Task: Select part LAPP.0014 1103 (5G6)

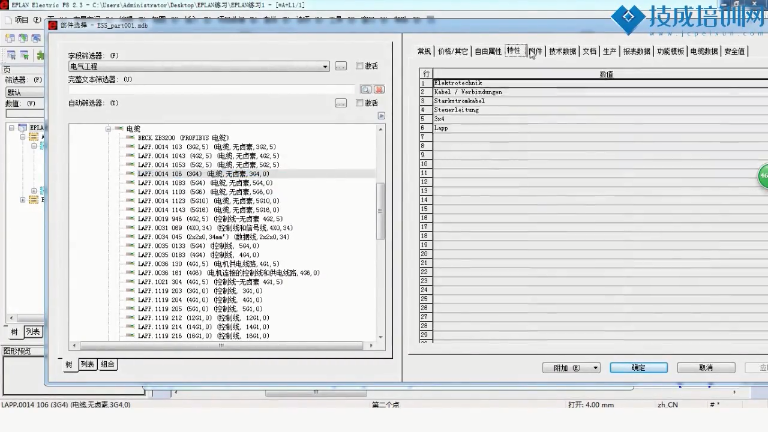Action: point(205,192)
